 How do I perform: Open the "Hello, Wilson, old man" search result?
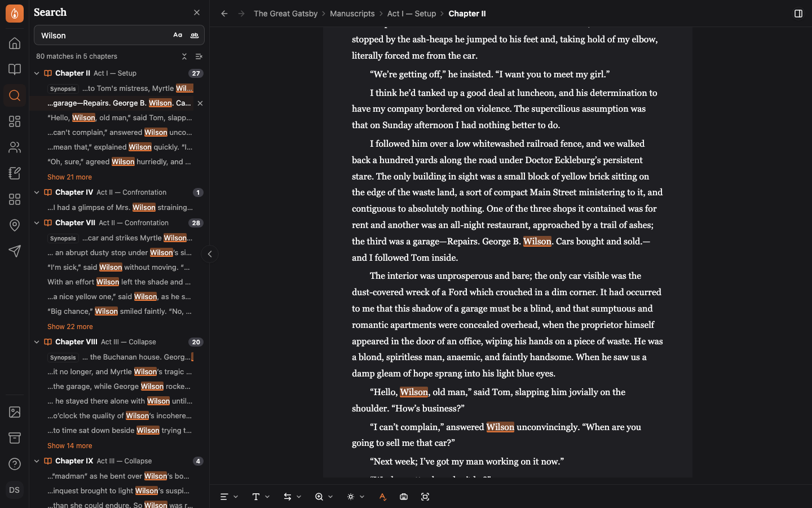coord(120,118)
